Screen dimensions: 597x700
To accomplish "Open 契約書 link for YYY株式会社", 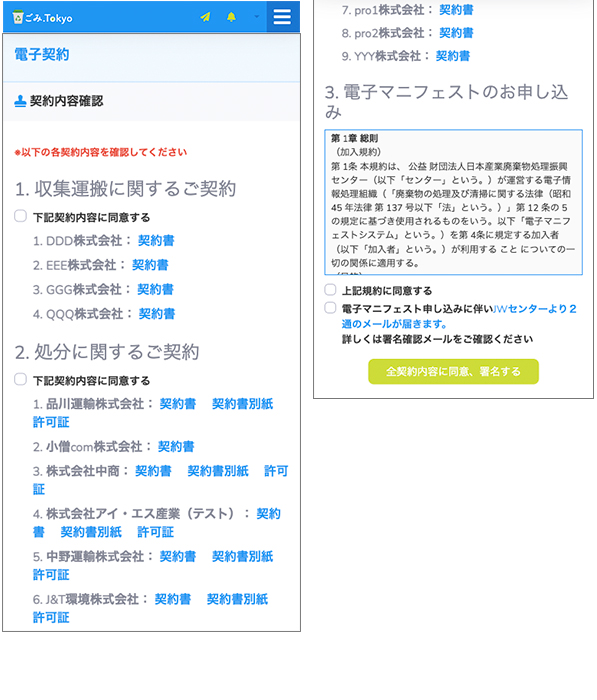I will pos(453,56).
